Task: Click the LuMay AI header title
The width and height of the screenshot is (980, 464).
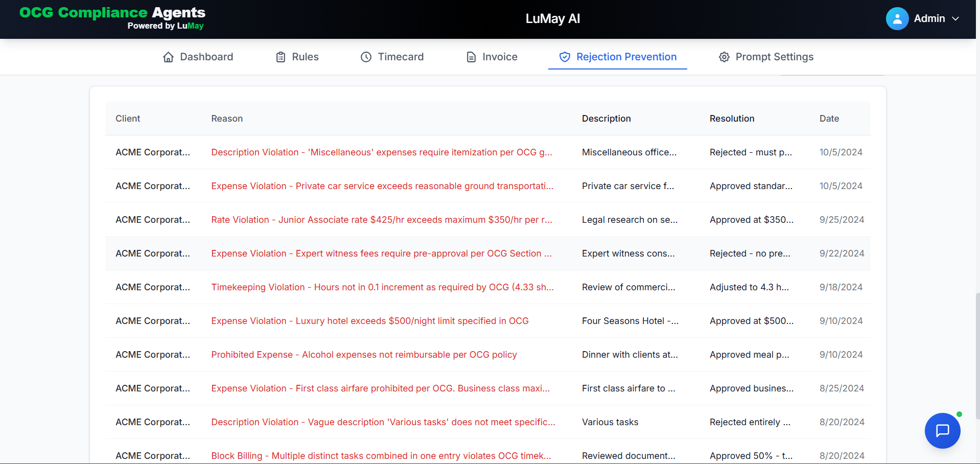Action: click(x=553, y=19)
